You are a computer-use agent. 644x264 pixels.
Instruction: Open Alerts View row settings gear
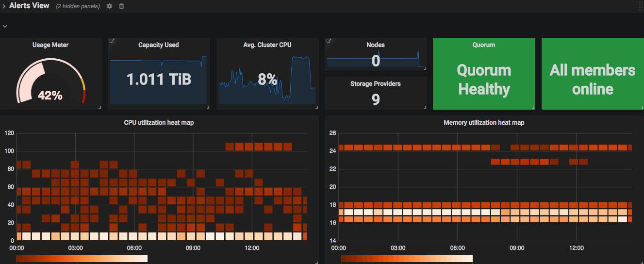(x=109, y=6)
